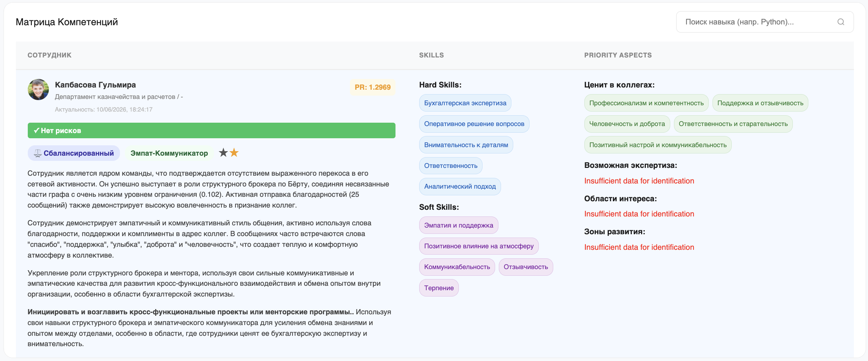Select the Человечность и доброта tag
The image size is (868, 361).
click(x=627, y=124)
